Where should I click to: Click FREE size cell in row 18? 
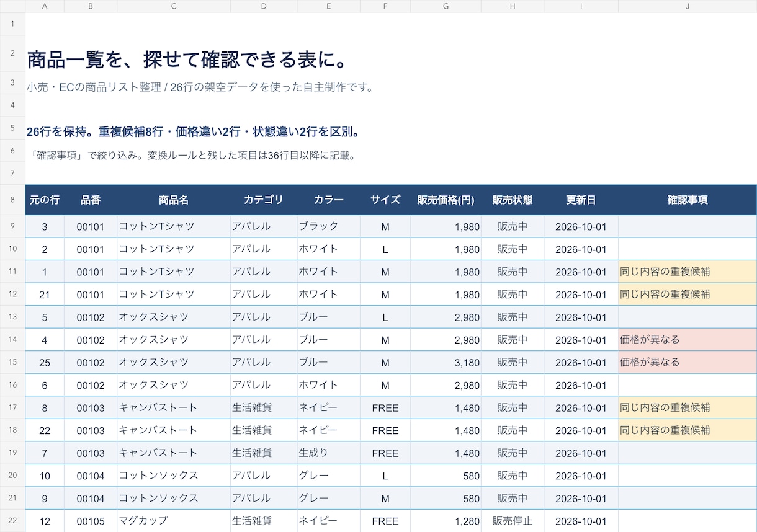(x=385, y=430)
